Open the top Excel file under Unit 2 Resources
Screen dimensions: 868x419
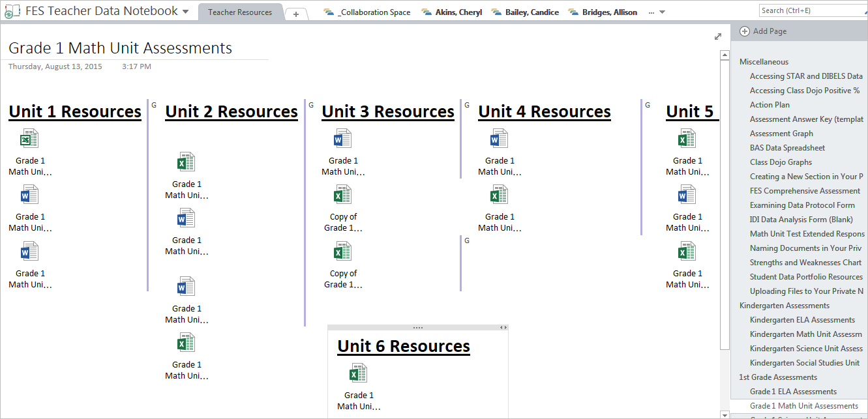pyautogui.click(x=186, y=162)
